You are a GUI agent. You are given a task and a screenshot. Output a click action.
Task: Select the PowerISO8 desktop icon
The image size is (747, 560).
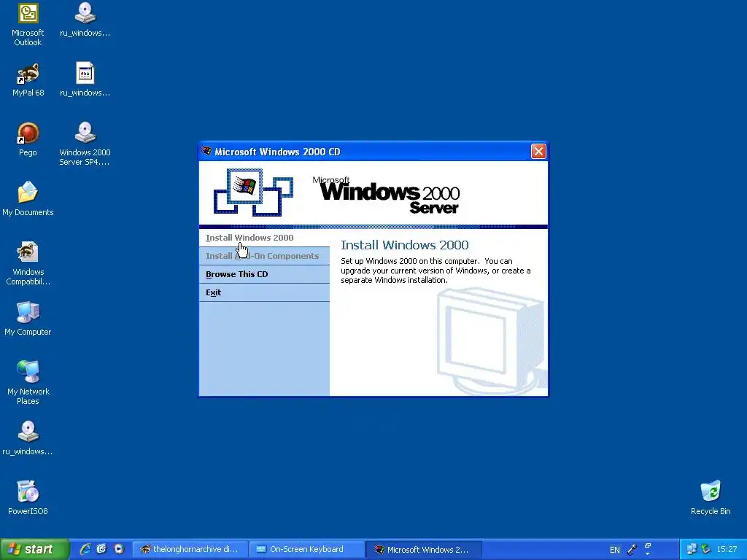point(28,497)
